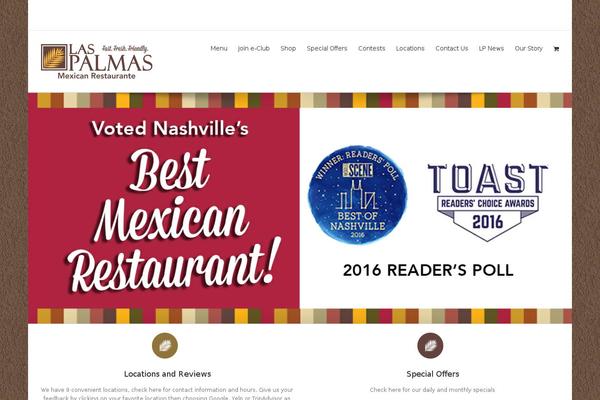The height and width of the screenshot is (400, 600).
Task: Click the 2016 Reader's Poll text
Action: 428,270
